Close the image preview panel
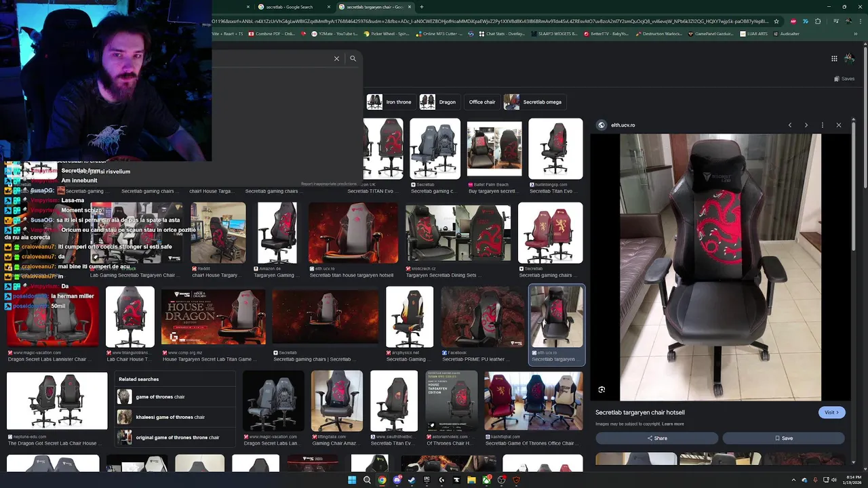This screenshot has width=868, height=488. (839, 125)
